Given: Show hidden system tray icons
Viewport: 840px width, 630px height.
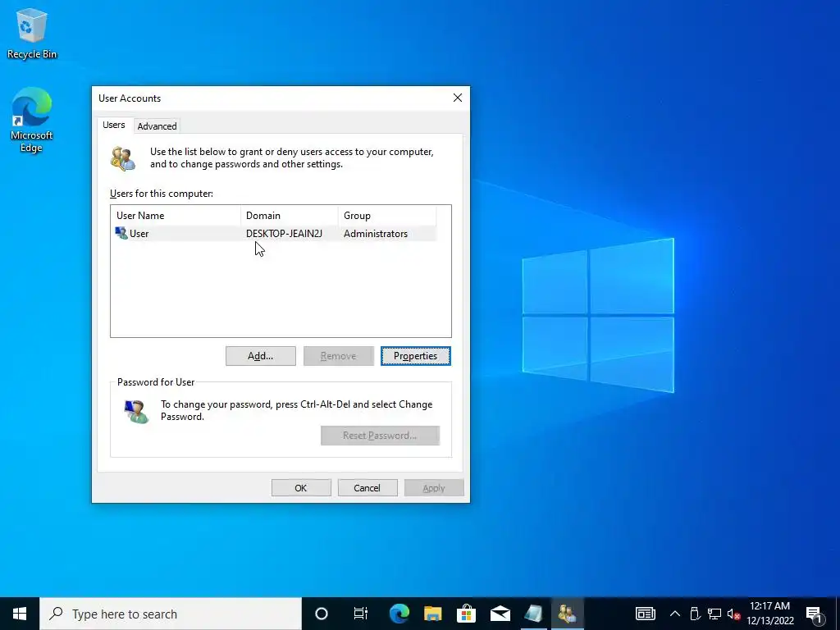Looking at the screenshot, I should point(675,614).
